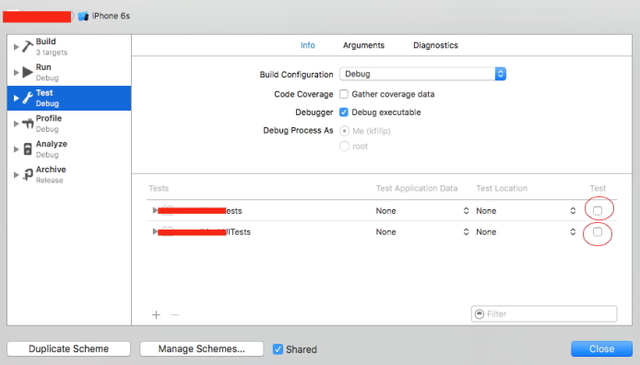This screenshot has width=640, height=365.
Task: Switch to the Info tab
Action: click(308, 45)
